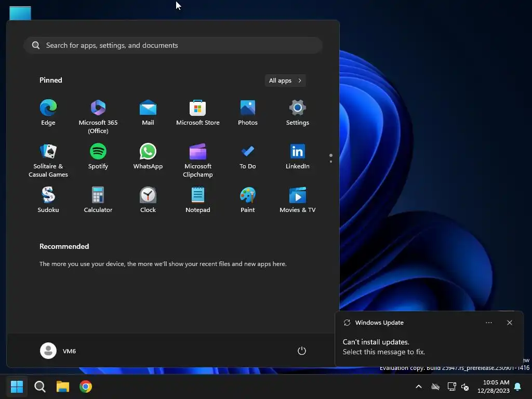Launch Google Chrome from the taskbar

point(86,387)
